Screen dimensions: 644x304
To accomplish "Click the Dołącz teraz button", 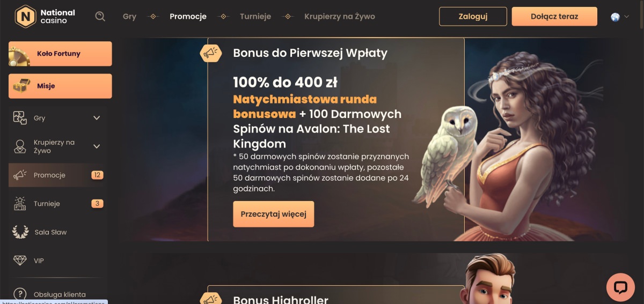I will (554, 17).
